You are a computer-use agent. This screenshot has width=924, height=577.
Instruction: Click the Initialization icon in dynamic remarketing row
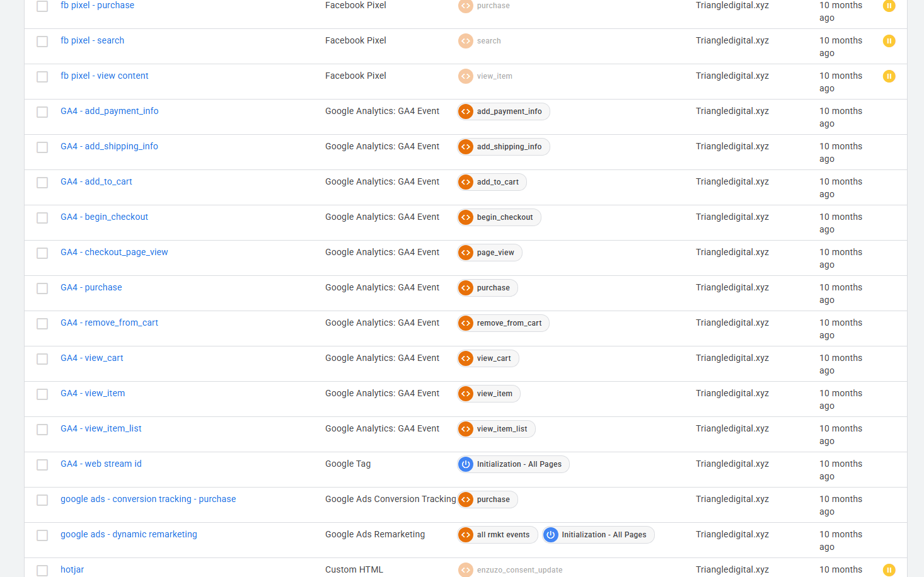(551, 535)
